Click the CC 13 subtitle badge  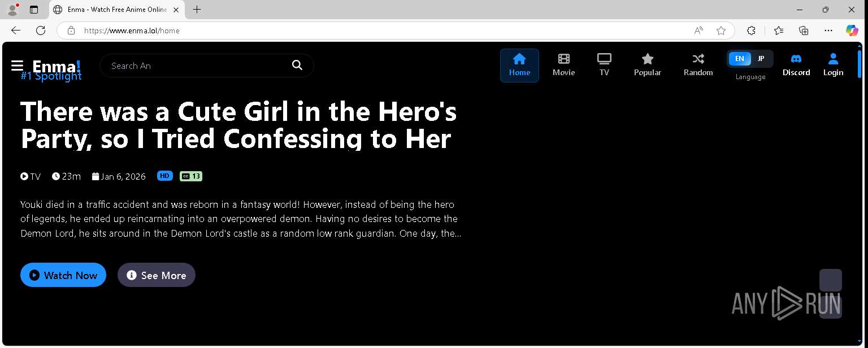click(x=191, y=176)
